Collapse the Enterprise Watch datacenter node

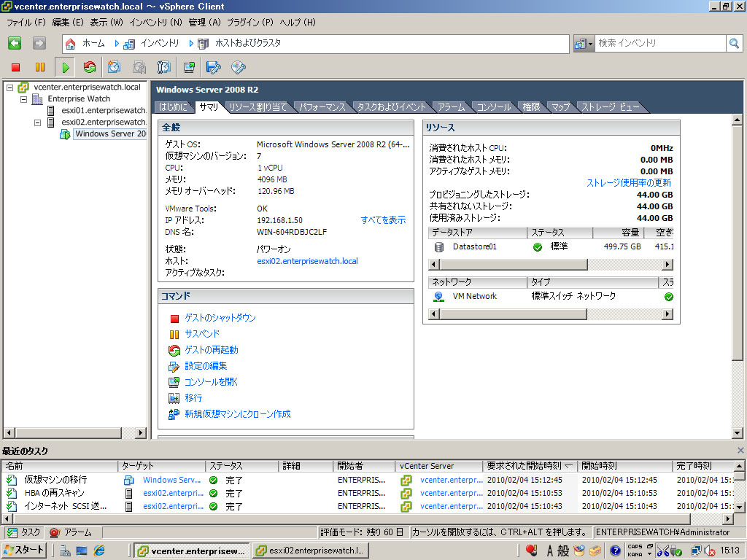[23, 99]
